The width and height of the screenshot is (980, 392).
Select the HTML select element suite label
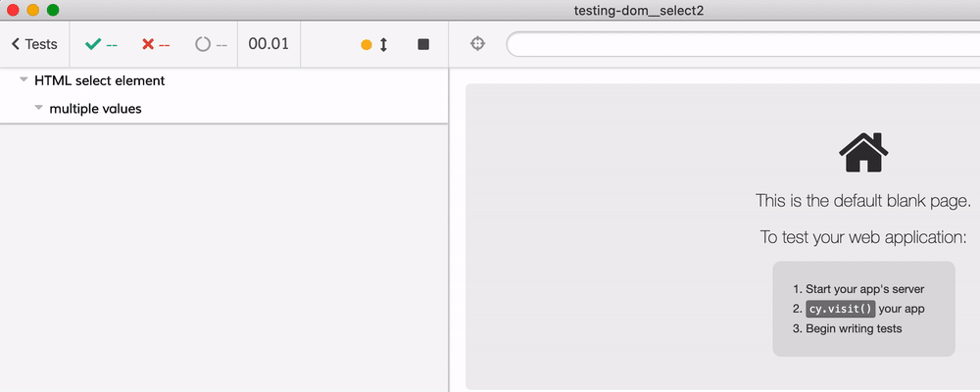pos(99,80)
